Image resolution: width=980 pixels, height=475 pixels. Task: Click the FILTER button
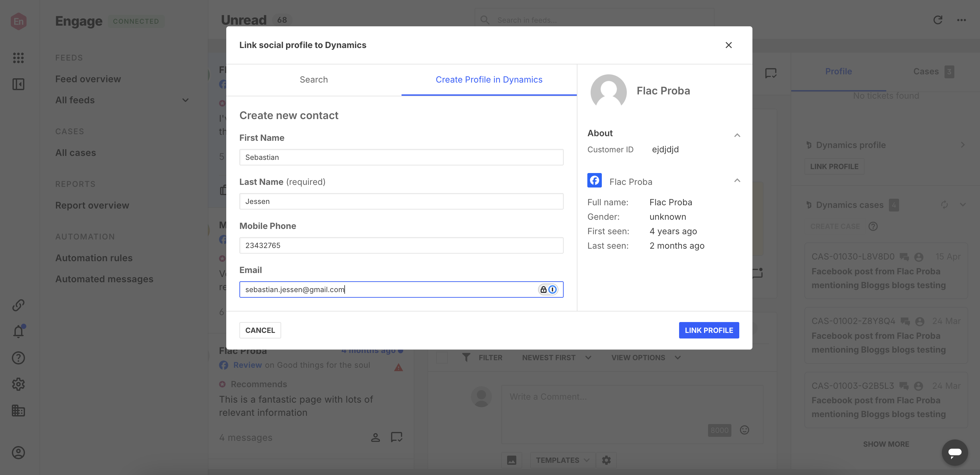pyautogui.click(x=490, y=357)
